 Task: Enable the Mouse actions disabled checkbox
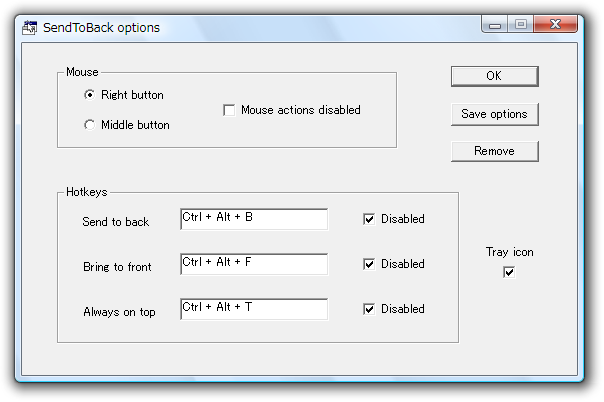tap(229, 110)
